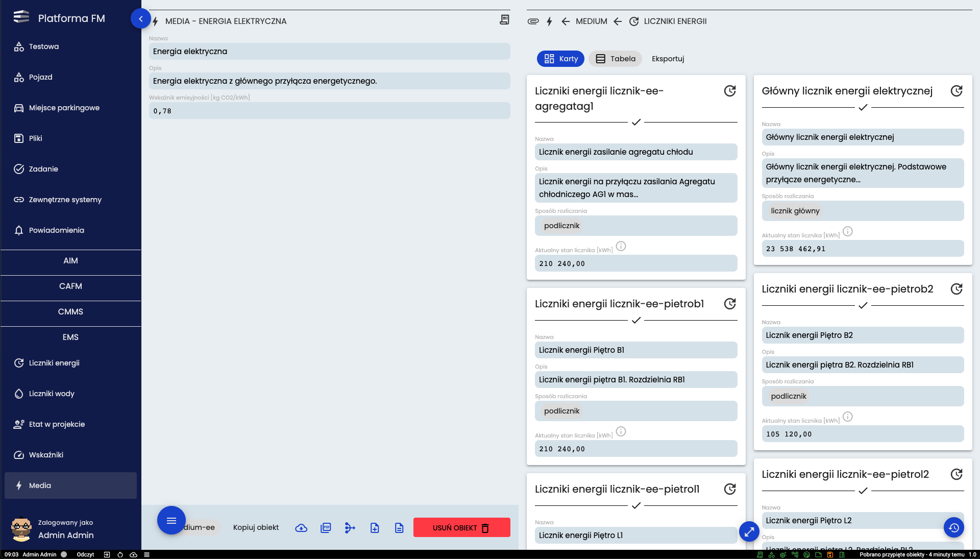This screenshot has height=559, width=980.
Task: Click the refresh icon in status bar
Action: click(x=120, y=554)
